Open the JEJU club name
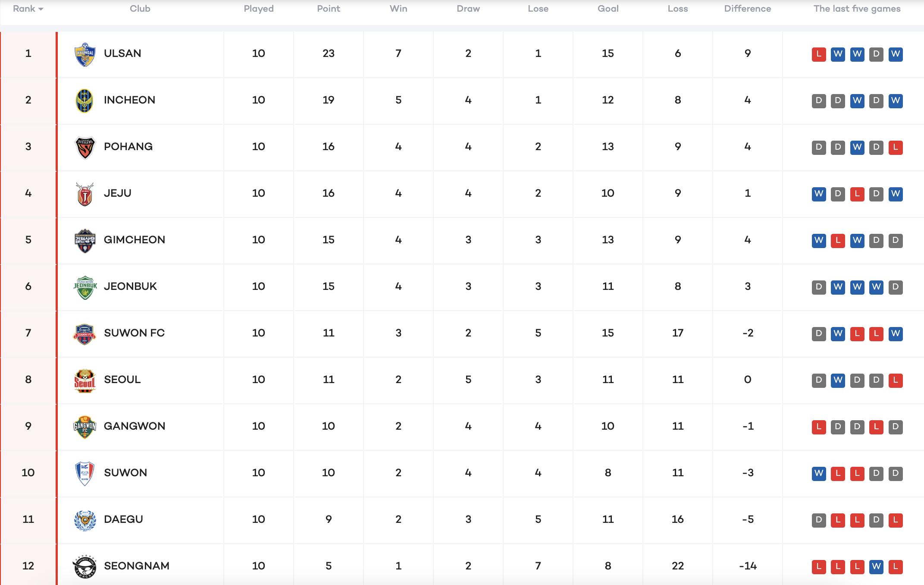 point(118,193)
